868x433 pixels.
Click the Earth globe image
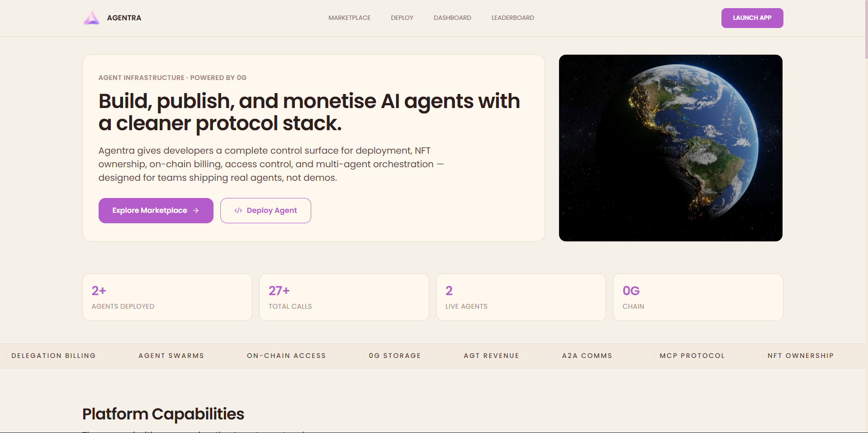pos(671,148)
